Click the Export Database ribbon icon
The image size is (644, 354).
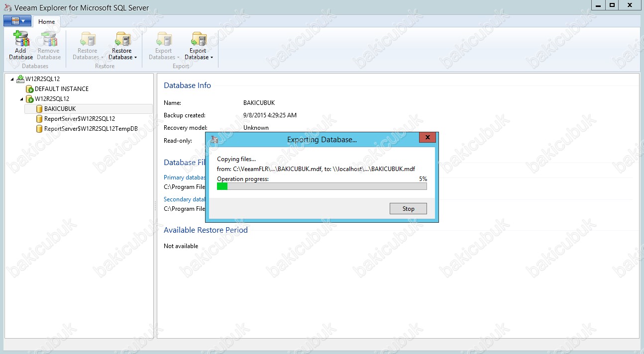[x=198, y=39]
